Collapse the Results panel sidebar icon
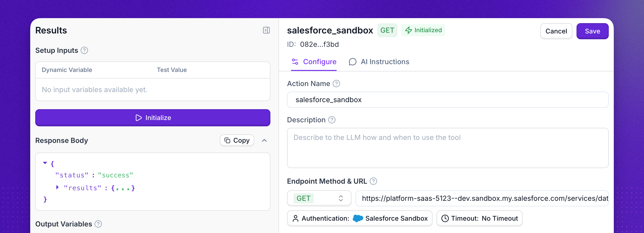Image resolution: width=644 pixels, height=233 pixels. tap(266, 30)
